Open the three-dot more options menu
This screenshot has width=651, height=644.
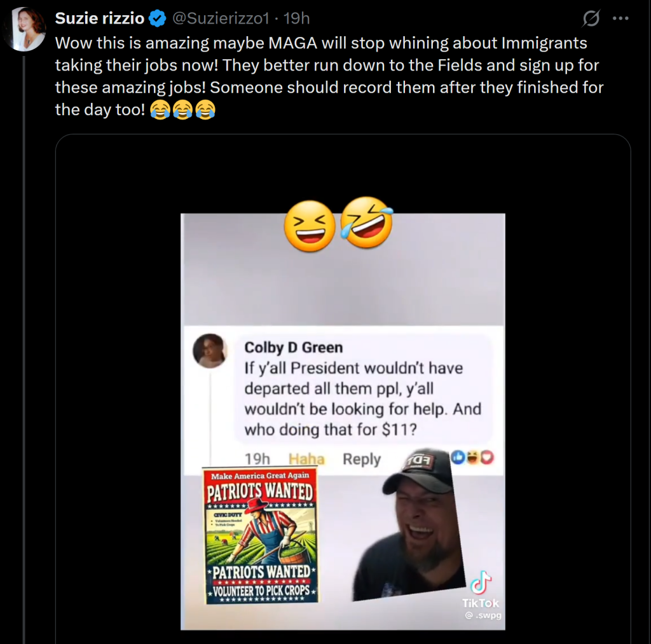click(620, 18)
